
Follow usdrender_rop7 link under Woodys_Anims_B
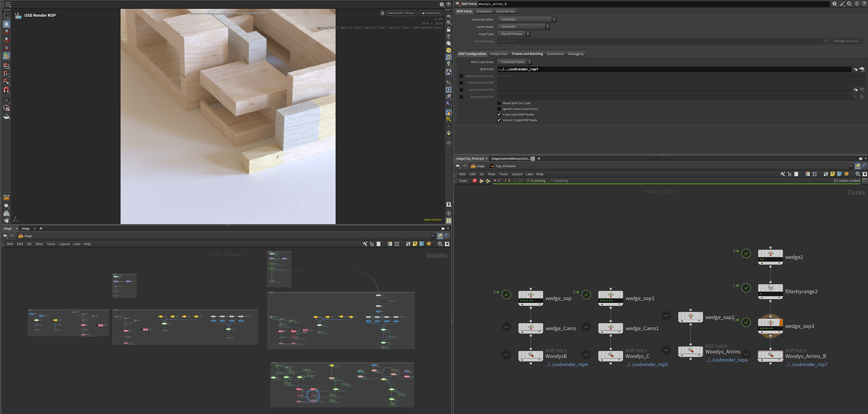pyautogui.click(x=806, y=365)
